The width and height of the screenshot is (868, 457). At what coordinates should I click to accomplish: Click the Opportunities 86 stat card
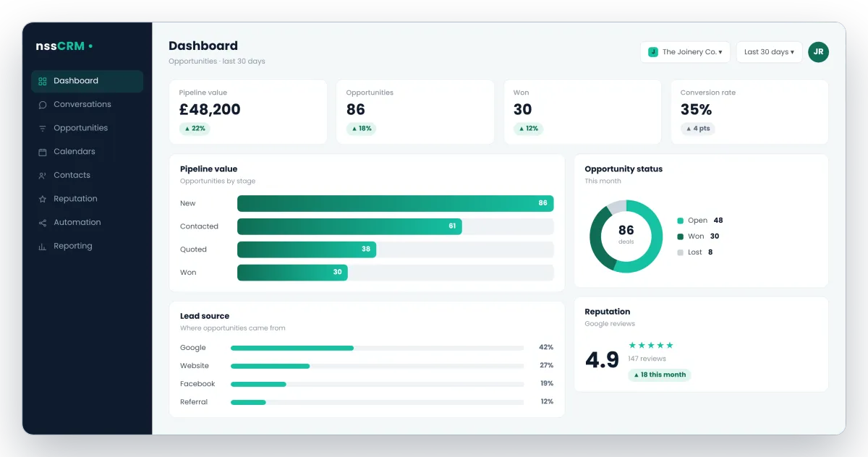coord(415,112)
